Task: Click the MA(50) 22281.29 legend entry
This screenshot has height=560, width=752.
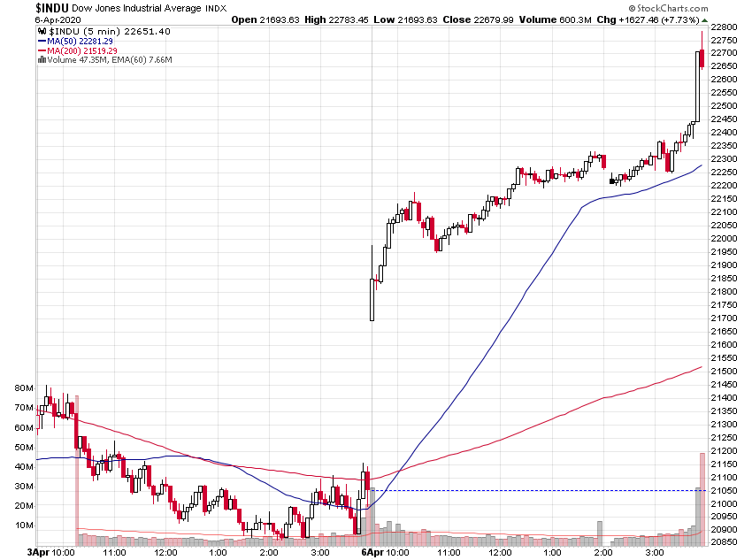Action: 80,42
